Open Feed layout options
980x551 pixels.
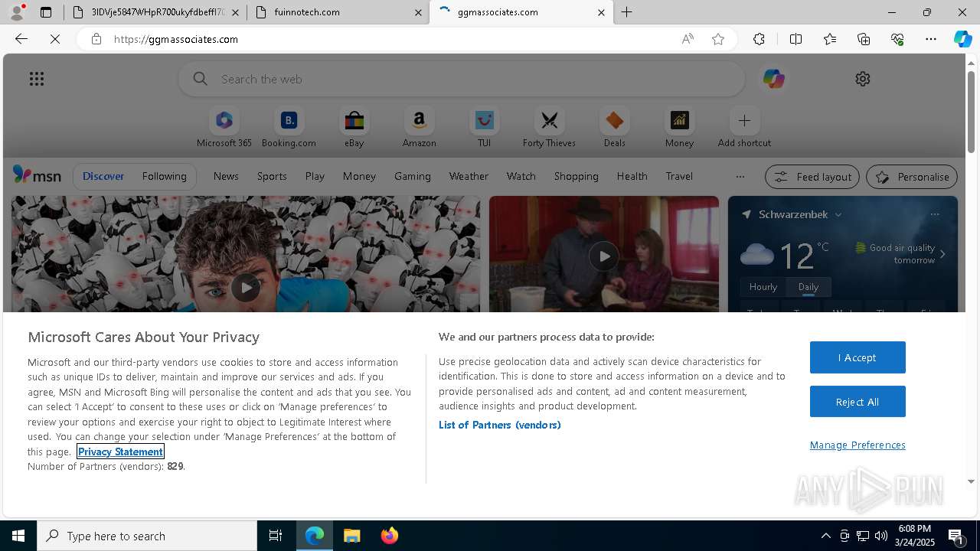812,177
